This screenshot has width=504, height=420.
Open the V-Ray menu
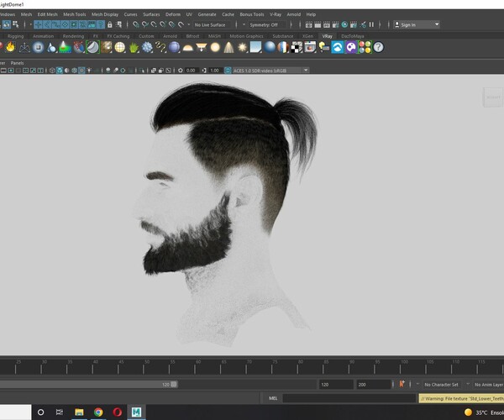[x=276, y=14]
